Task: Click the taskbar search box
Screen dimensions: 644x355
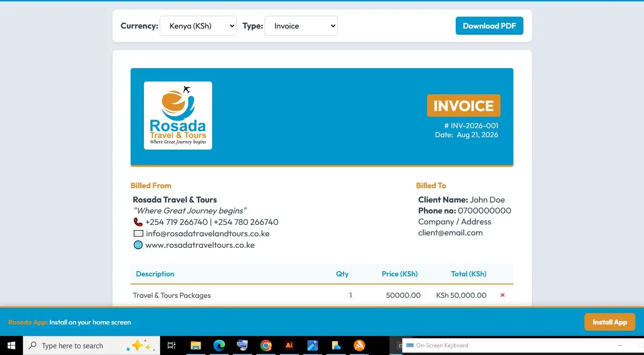Action: tap(91, 345)
